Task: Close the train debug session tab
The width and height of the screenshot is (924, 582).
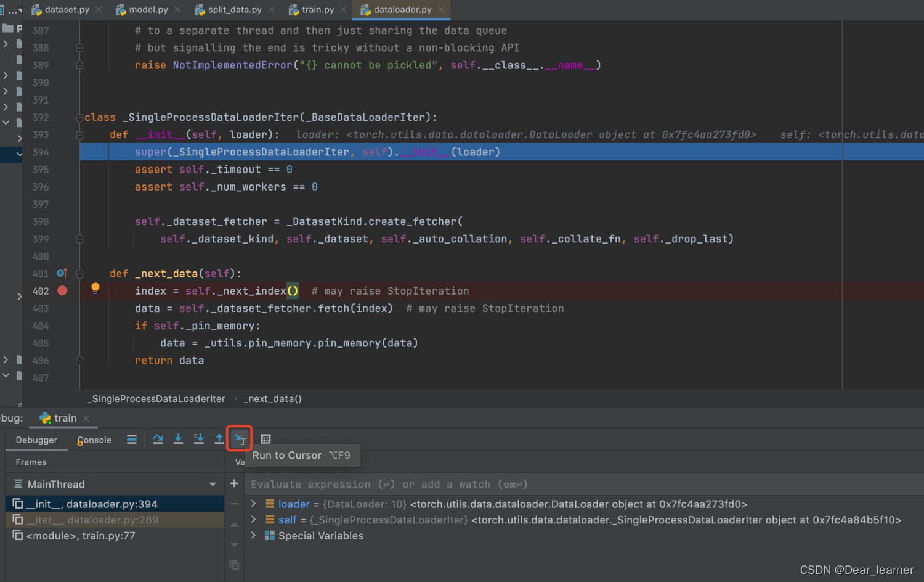Action: click(86, 419)
